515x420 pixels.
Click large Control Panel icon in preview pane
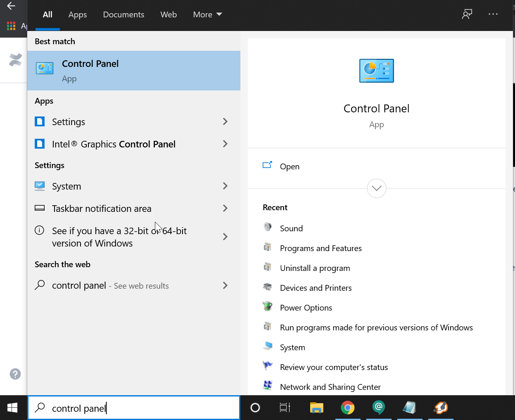(376, 71)
